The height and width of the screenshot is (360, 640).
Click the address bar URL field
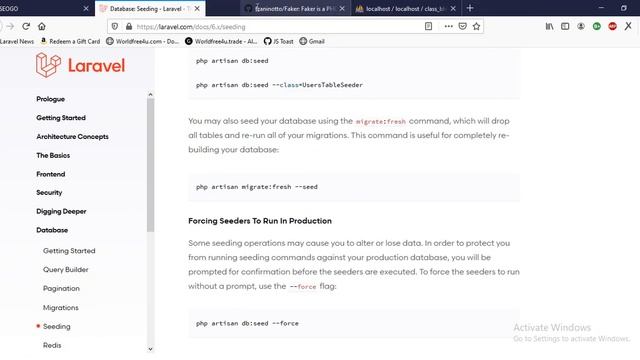click(278, 27)
